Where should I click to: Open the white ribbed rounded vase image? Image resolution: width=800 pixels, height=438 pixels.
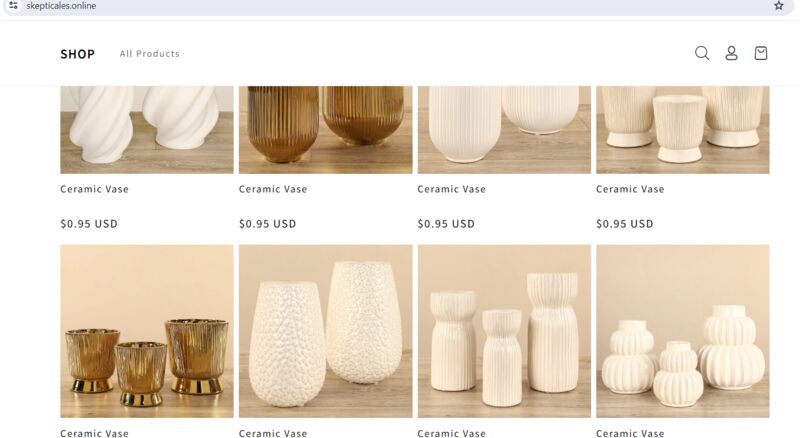point(504,130)
